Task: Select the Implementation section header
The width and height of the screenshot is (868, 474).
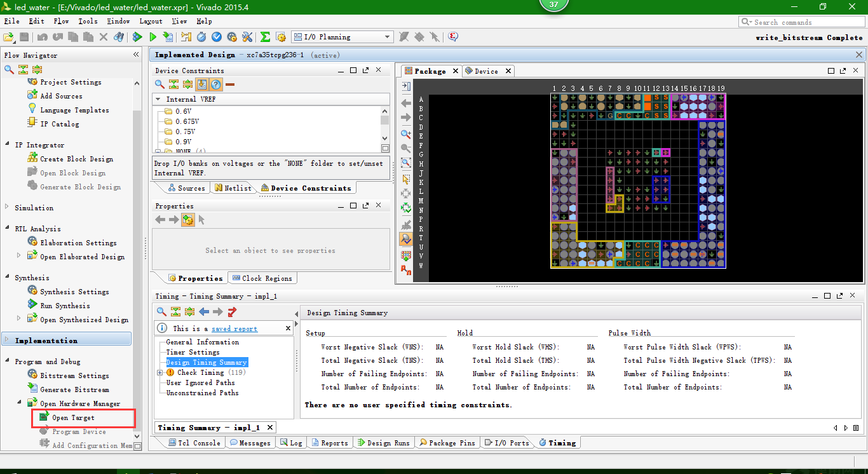Action: coord(67,340)
